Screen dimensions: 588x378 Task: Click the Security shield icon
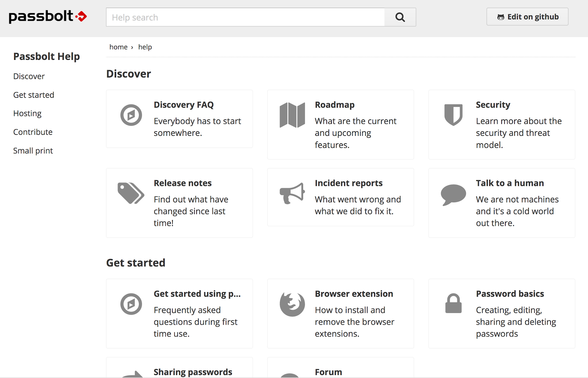click(453, 115)
